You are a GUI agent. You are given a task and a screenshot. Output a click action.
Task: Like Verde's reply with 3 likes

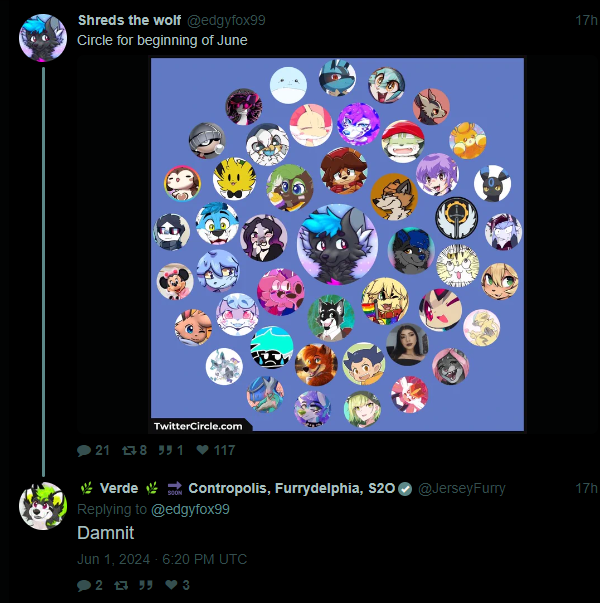(x=177, y=585)
